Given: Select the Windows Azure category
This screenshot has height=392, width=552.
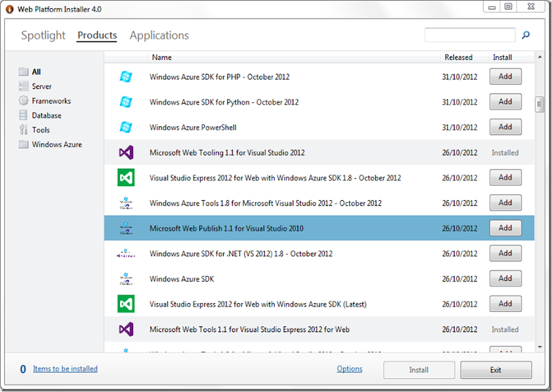Looking at the screenshot, I should pos(57,144).
